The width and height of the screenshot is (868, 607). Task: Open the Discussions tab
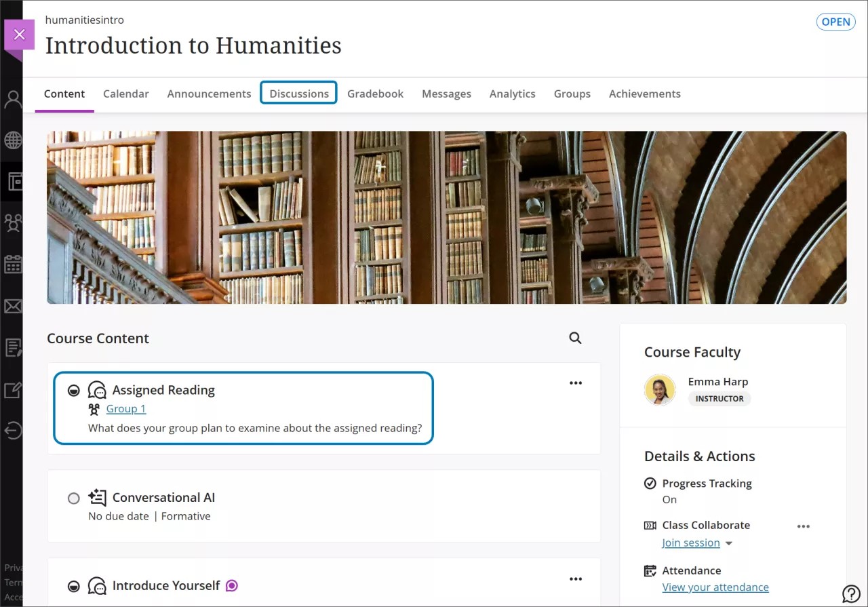pyautogui.click(x=298, y=94)
